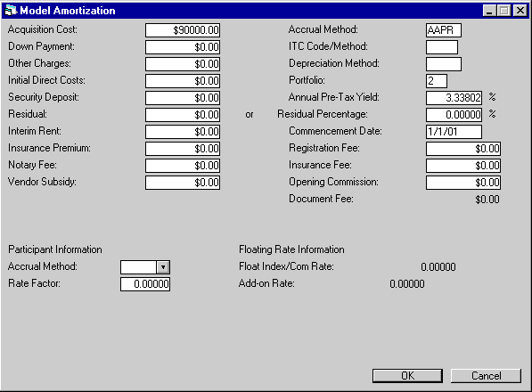The width and height of the screenshot is (532, 392).
Task: Click the ITC Code/Method field
Action: 442,47
